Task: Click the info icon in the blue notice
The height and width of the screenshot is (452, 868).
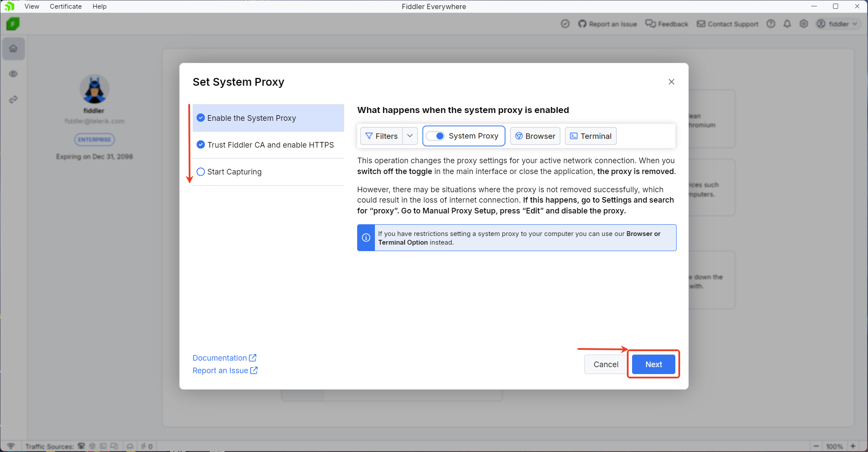Action: pyautogui.click(x=366, y=238)
